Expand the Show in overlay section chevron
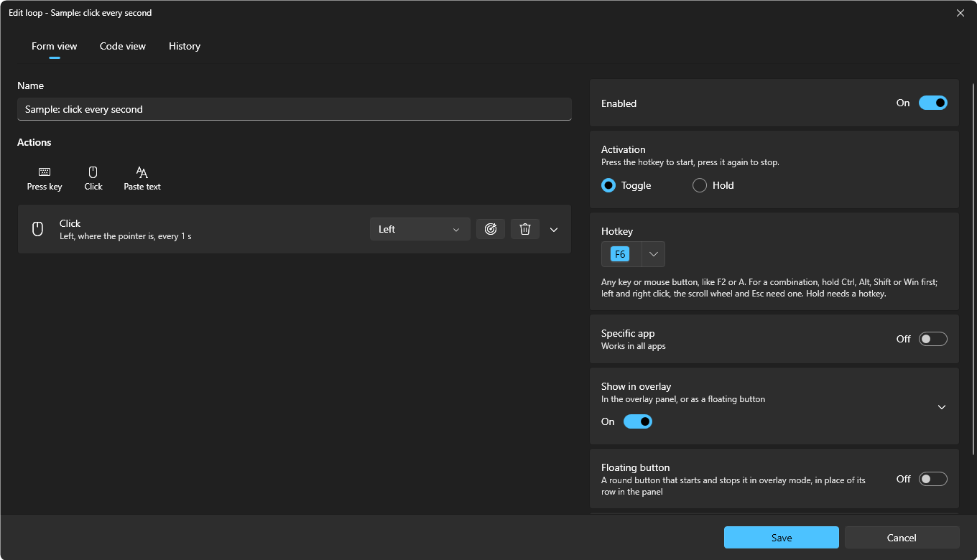 pyautogui.click(x=942, y=407)
